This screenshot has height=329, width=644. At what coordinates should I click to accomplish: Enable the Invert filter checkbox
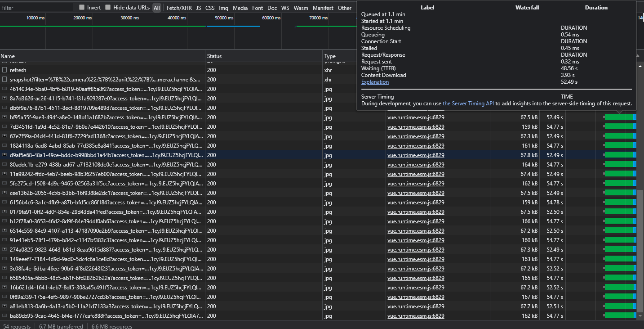pyautogui.click(x=82, y=8)
